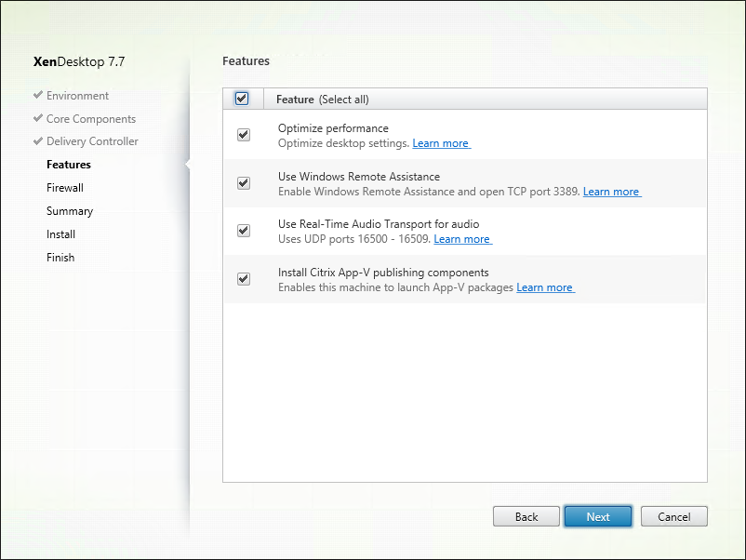Click Use Real-Time Audio Transport for audio title

[x=379, y=224]
